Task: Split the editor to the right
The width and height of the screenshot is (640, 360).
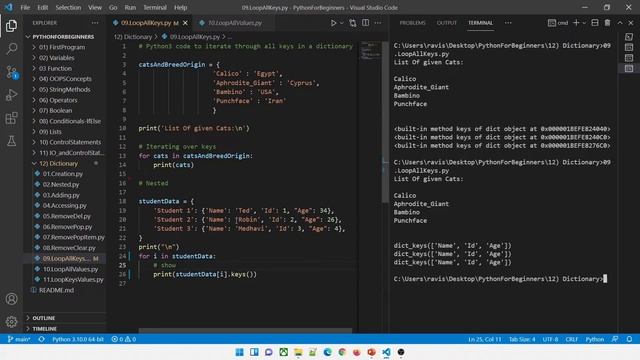Action: pyautogui.click(x=365, y=23)
